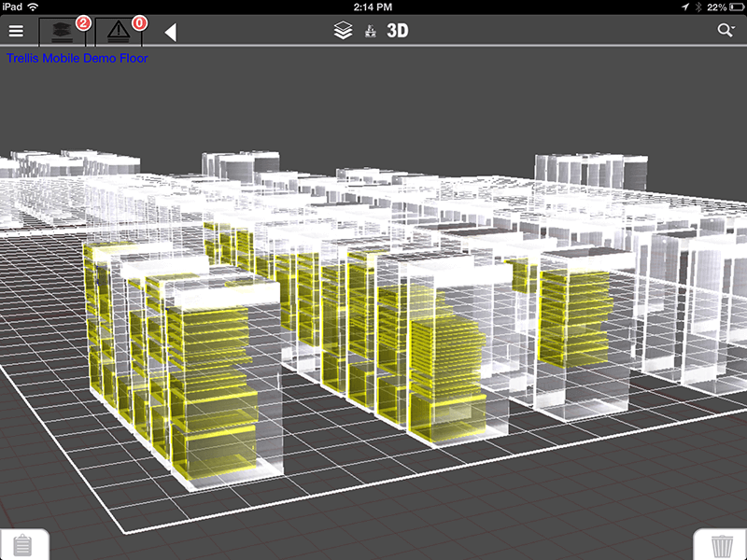Open the side navigation menu
747x560 pixels.
16,29
